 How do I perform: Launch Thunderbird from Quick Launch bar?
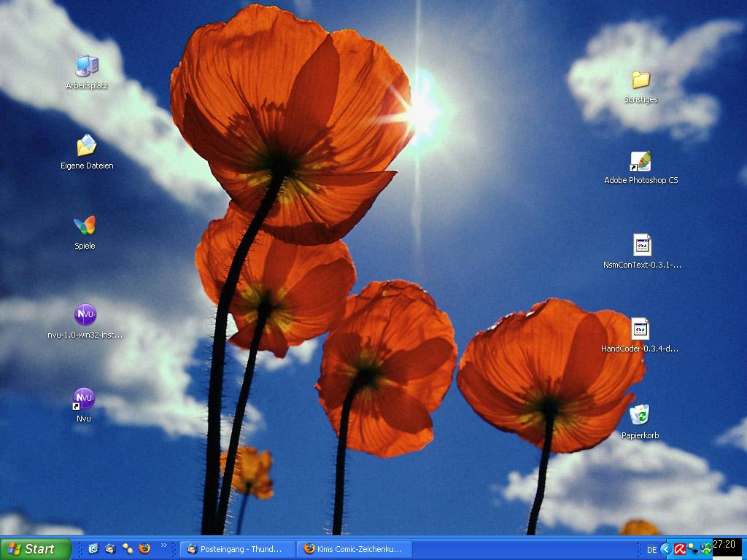(x=110, y=548)
